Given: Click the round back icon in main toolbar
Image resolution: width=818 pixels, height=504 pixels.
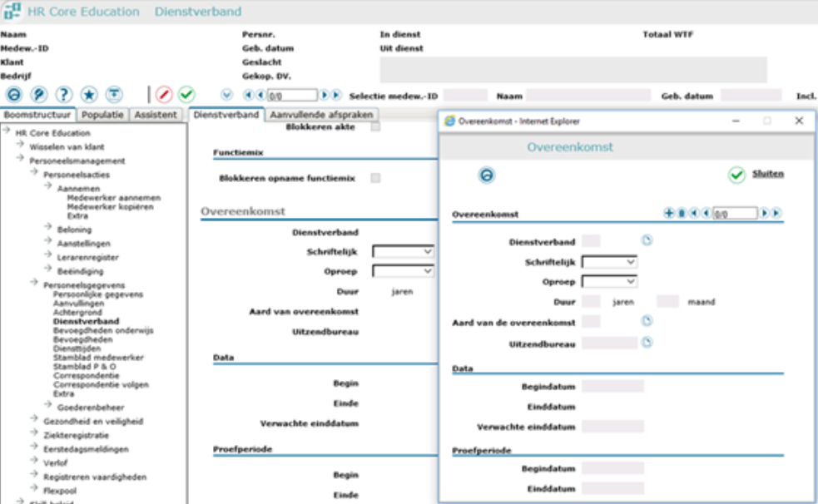Looking at the screenshot, I should pos(14,95).
